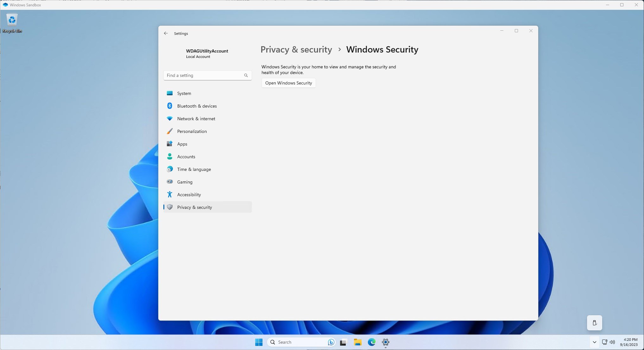Go back using the Settings back arrow
The width and height of the screenshot is (644, 350).
pyautogui.click(x=166, y=33)
